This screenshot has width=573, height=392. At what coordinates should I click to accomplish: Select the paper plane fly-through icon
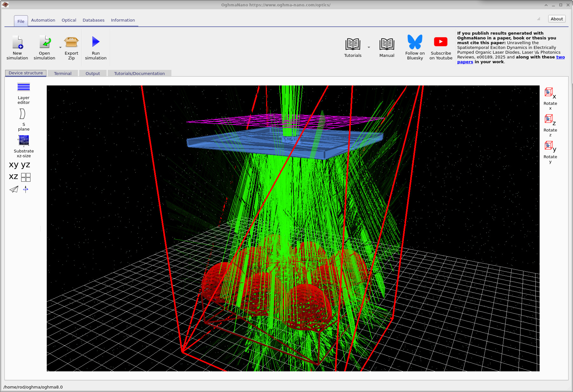pyautogui.click(x=14, y=189)
